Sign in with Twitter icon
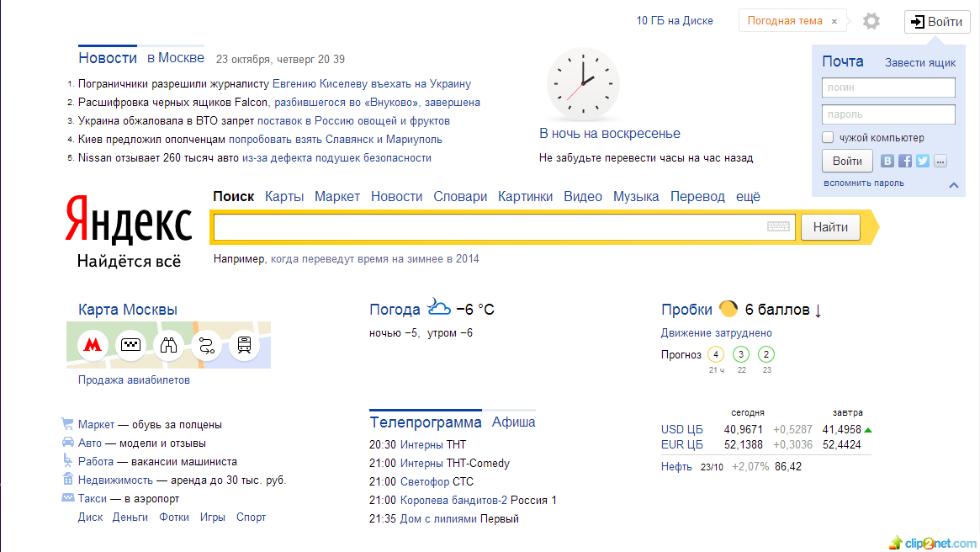Screen dimensions: 980x552 click(923, 161)
